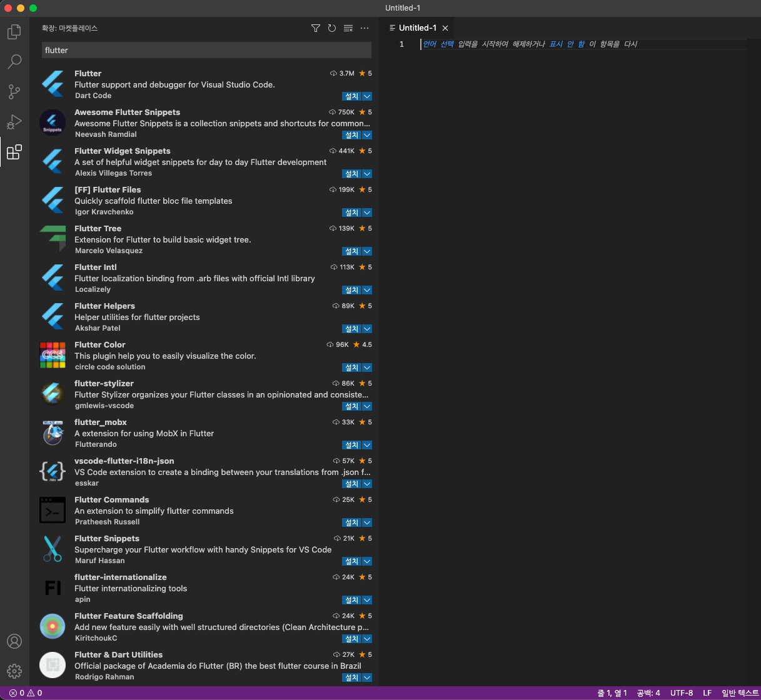Click the line and column status item

612,692
